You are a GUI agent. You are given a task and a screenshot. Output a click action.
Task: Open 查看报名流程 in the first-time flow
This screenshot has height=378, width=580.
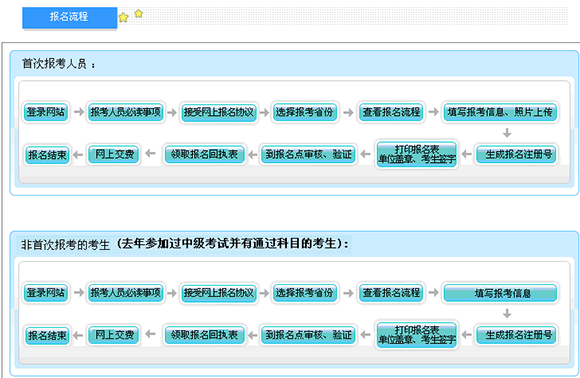click(391, 112)
